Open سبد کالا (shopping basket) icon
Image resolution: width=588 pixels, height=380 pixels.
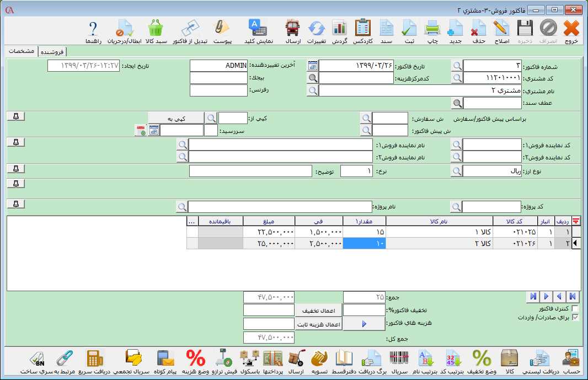pyautogui.click(x=156, y=31)
